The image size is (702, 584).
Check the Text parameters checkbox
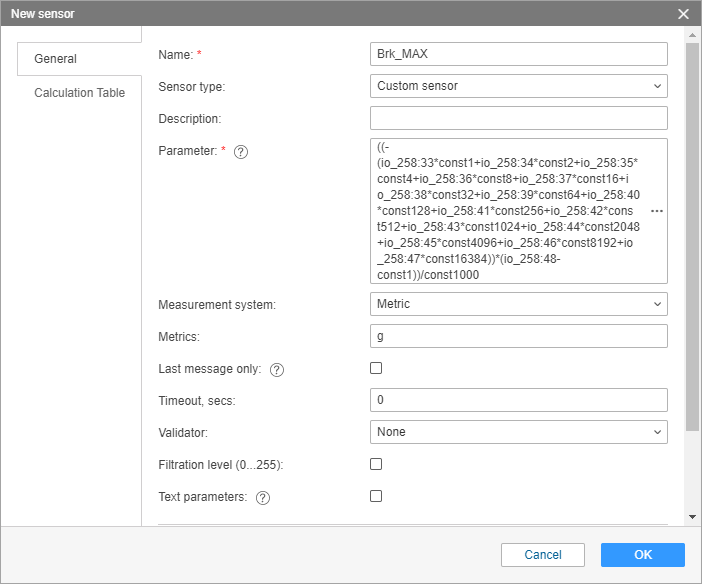(376, 496)
